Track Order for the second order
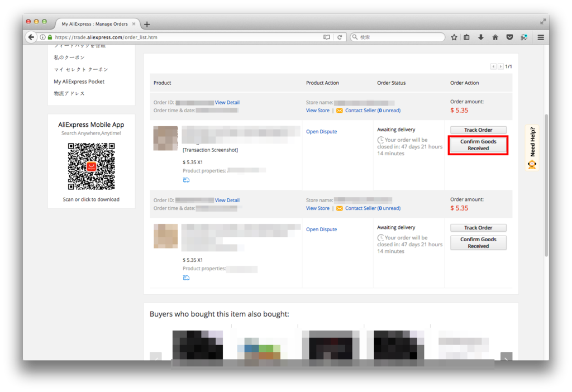The image size is (572, 392). [x=478, y=227]
